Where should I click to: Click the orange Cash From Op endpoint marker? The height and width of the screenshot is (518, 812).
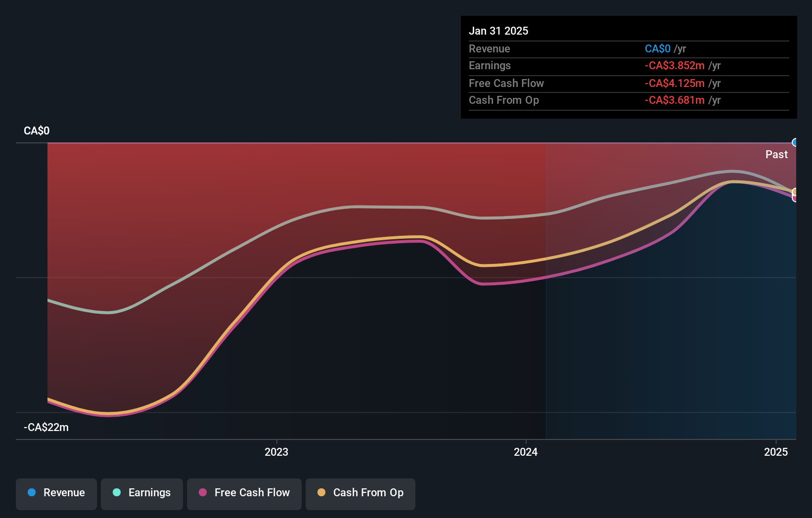click(795, 192)
